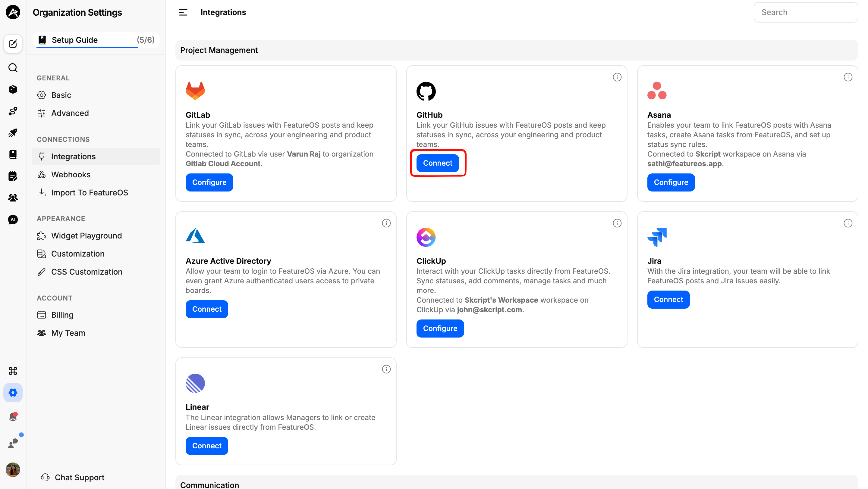The height and width of the screenshot is (489, 868).
Task: Open Chat Support
Action: (x=72, y=478)
